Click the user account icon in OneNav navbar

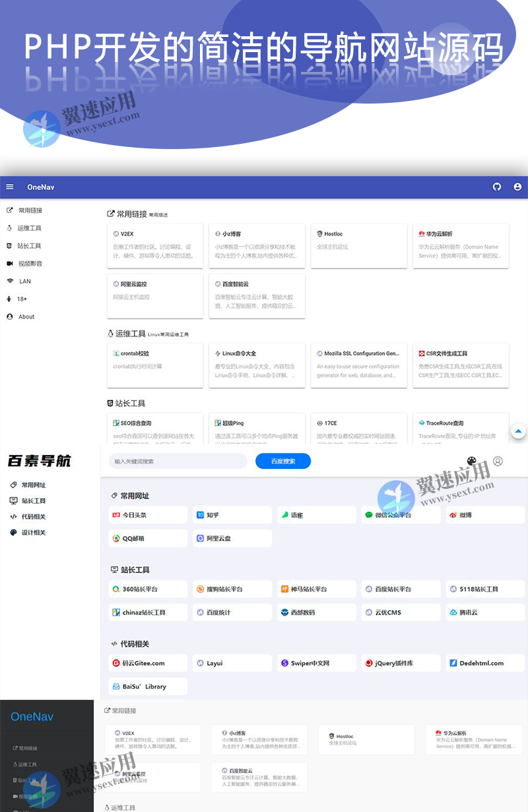(519, 187)
